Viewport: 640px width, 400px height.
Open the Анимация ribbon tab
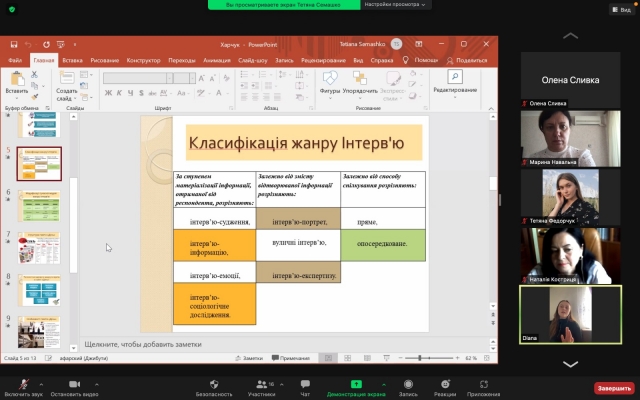(x=216, y=60)
